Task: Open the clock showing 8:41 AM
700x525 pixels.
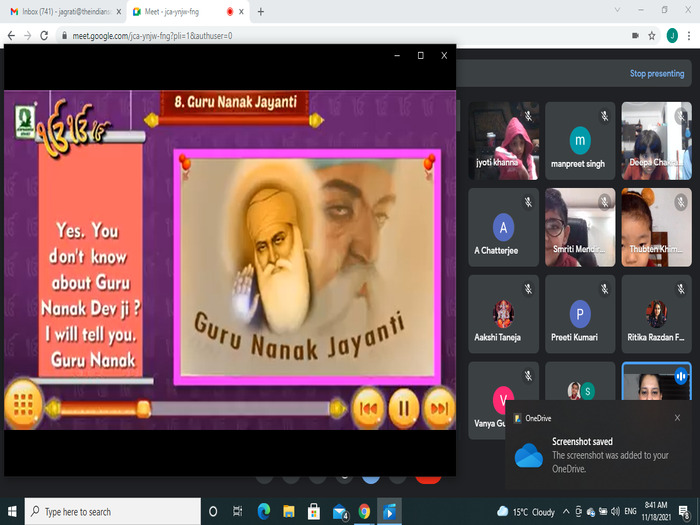Action: [x=656, y=512]
